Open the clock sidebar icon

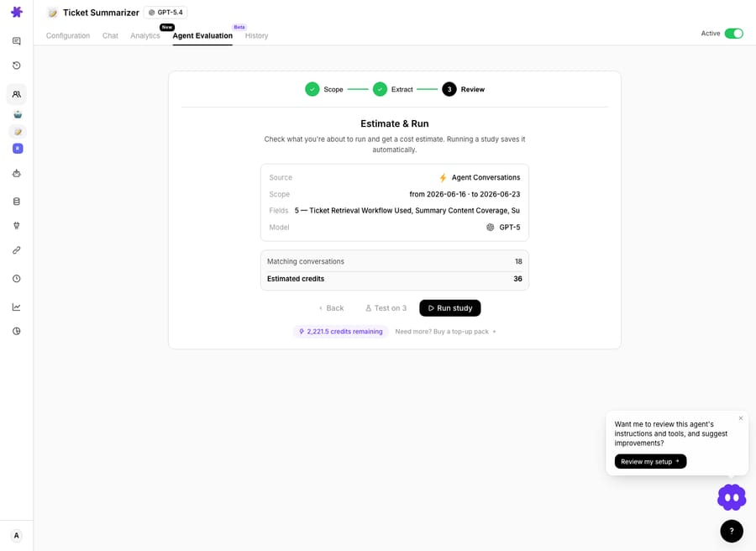17,279
